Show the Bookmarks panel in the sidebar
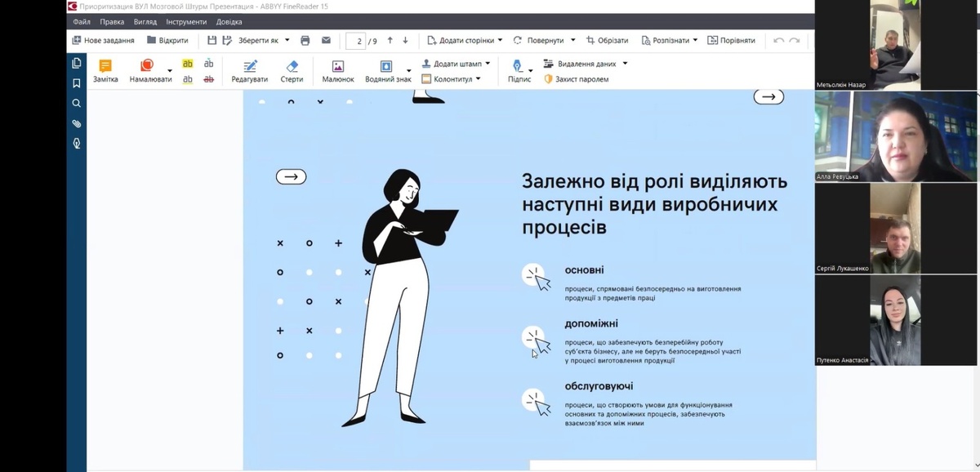Image resolution: width=980 pixels, height=472 pixels. point(77,83)
